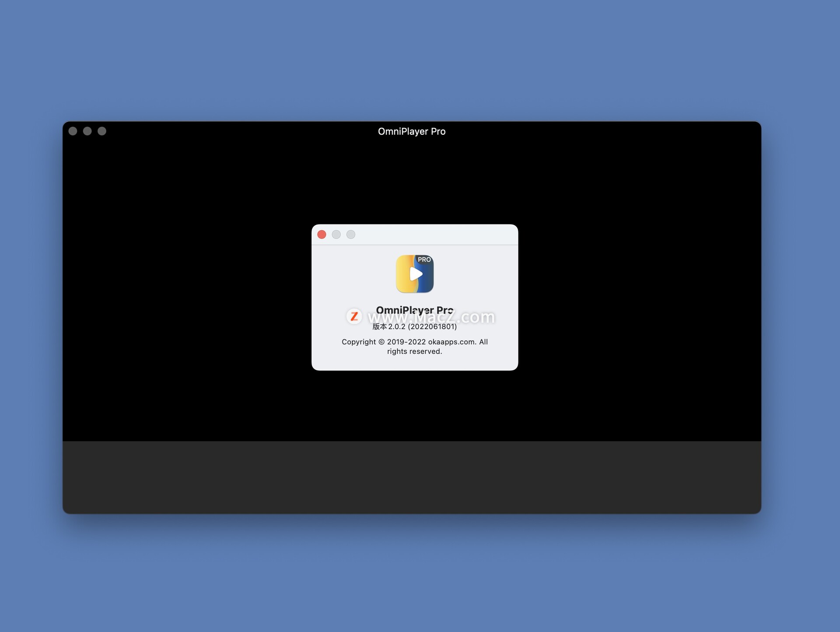Viewport: 840px width, 632px height.
Task: Click the OmniPlayer Pro window title
Action: pos(412,131)
